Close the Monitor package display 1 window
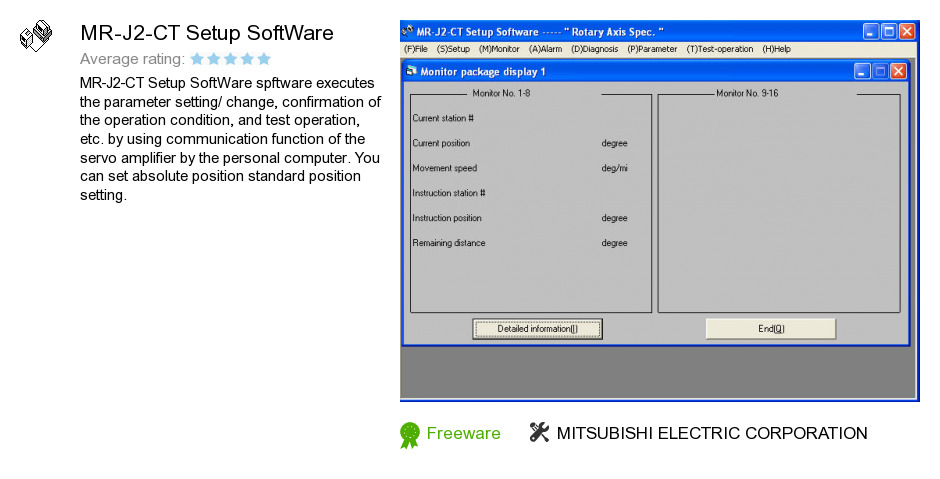Viewport: 940px width, 479px height. click(x=898, y=71)
